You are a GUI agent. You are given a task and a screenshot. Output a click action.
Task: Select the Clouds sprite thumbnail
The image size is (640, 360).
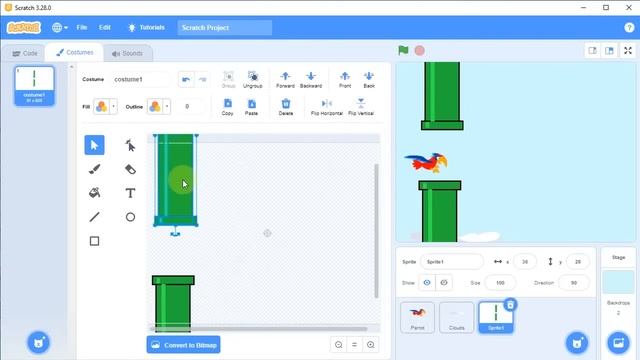(456, 317)
